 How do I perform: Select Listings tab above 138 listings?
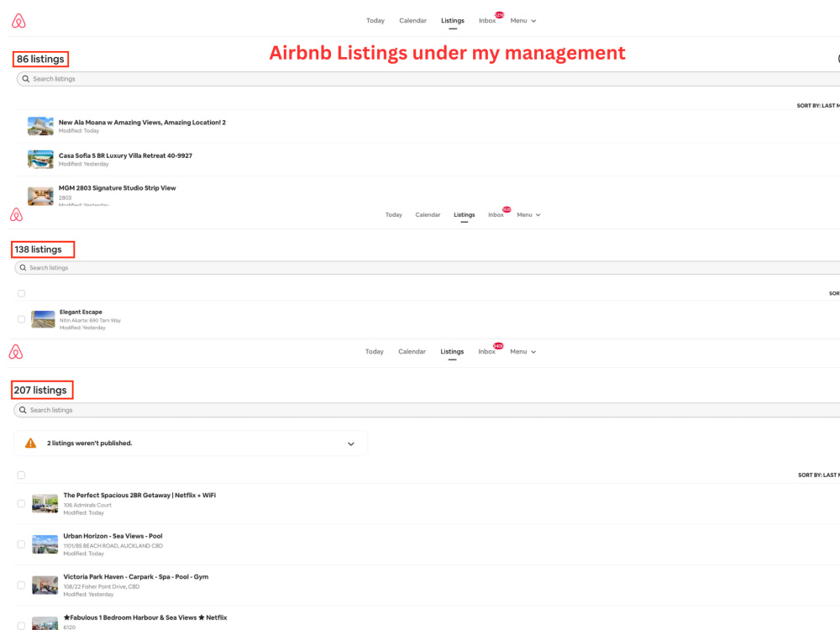coord(465,215)
